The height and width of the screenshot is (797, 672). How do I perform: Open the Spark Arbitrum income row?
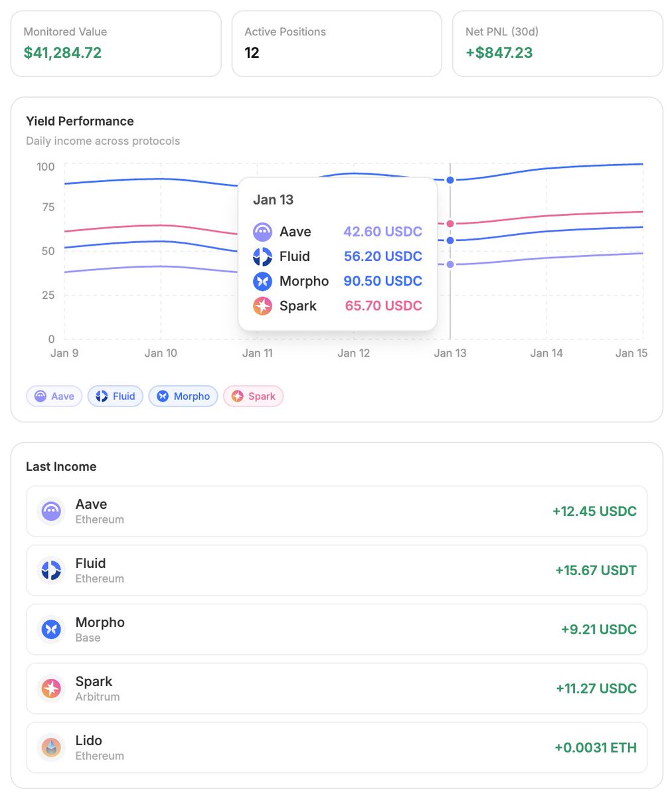337,689
